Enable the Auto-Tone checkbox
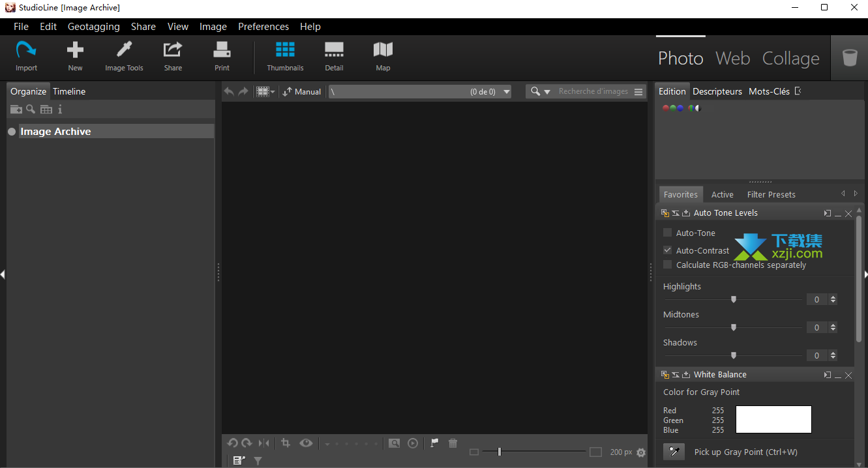 [x=667, y=233]
